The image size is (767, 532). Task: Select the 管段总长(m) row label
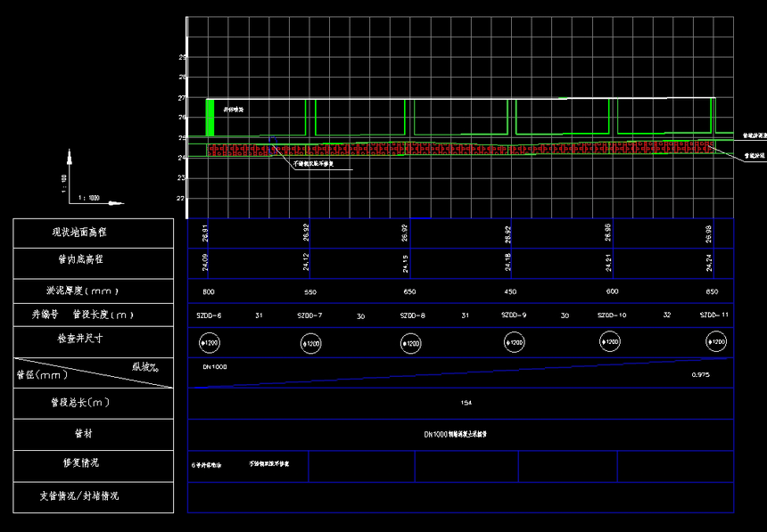(80, 403)
